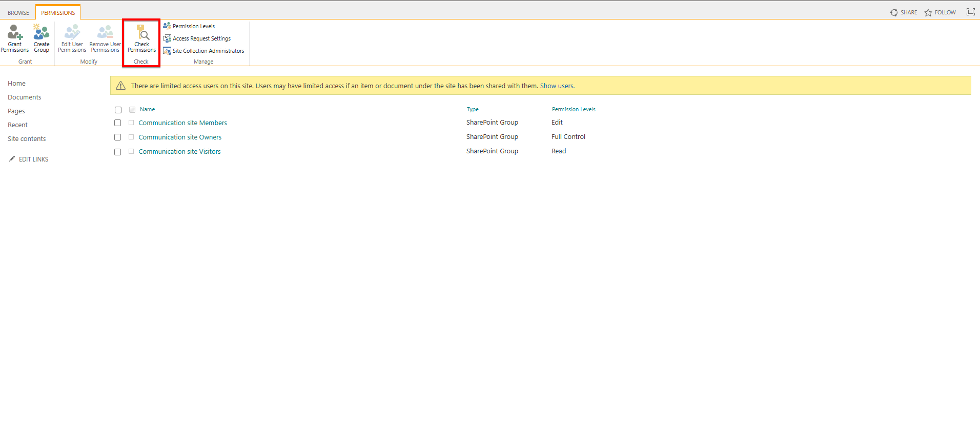The width and height of the screenshot is (980, 443).
Task: Toggle focus on content icon
Action: (971, 12)
